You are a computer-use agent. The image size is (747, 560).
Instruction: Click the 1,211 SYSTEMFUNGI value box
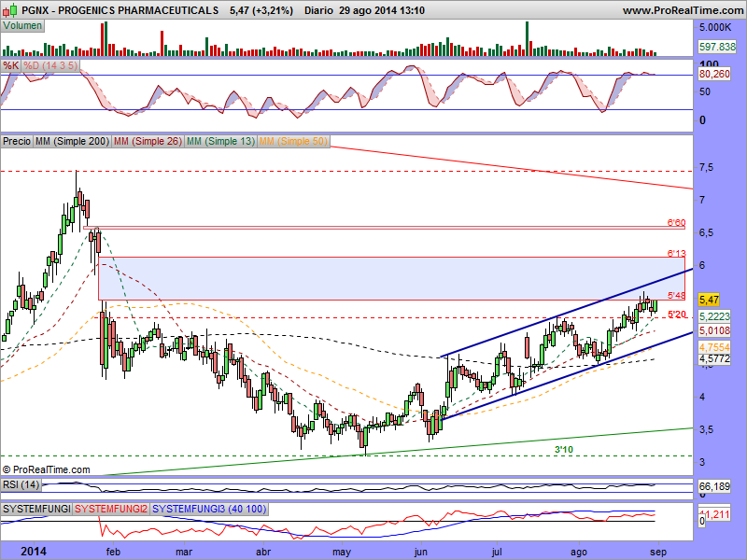click(x=715, y=514)
